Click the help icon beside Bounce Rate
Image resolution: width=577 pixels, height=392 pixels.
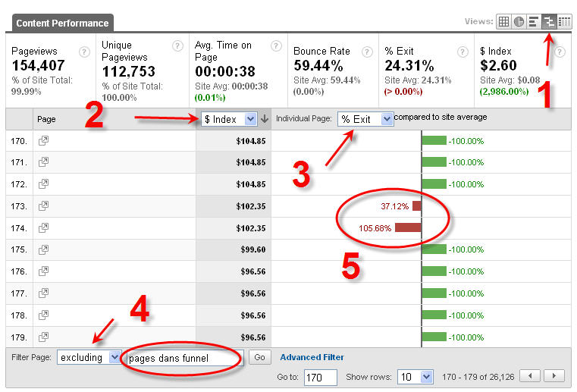367,52
